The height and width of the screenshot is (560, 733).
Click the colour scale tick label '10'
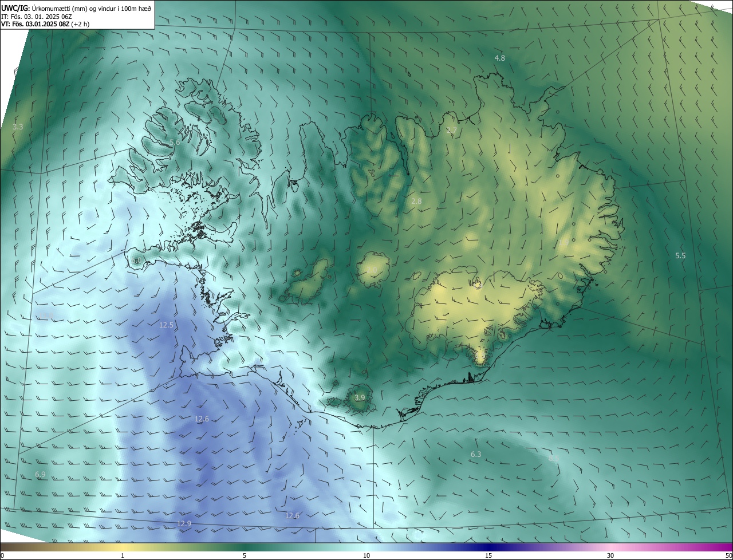(366, 555)
